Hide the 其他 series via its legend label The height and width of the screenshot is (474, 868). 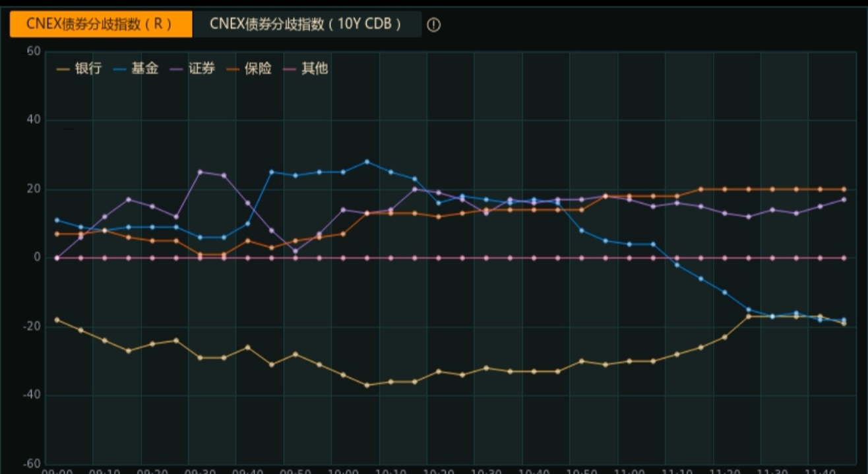315,68
